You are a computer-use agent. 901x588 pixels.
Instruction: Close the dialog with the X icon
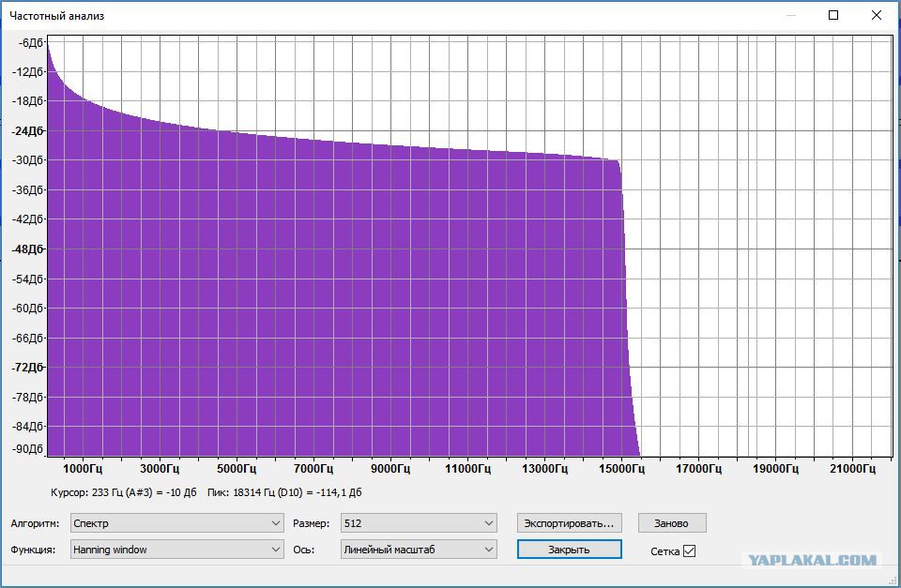(877, 15)
